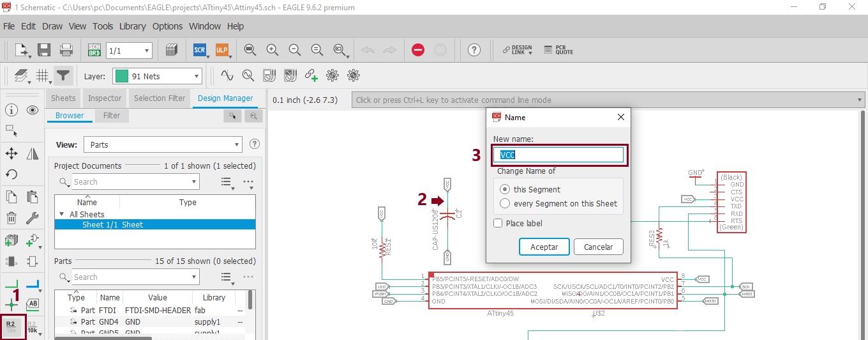Open the Draw menu
Screen dimensions: 868x340
(x=52, y=26)
